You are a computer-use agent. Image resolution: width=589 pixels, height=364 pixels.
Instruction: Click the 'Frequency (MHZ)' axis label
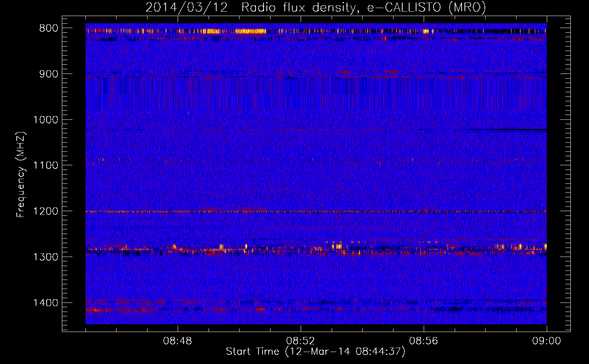[21, 174]
